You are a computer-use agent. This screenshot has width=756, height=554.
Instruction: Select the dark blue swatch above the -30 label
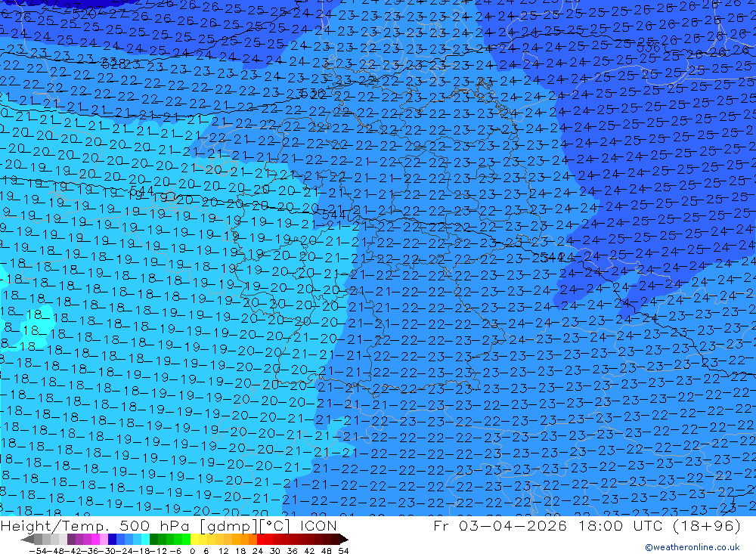(113, 539)
